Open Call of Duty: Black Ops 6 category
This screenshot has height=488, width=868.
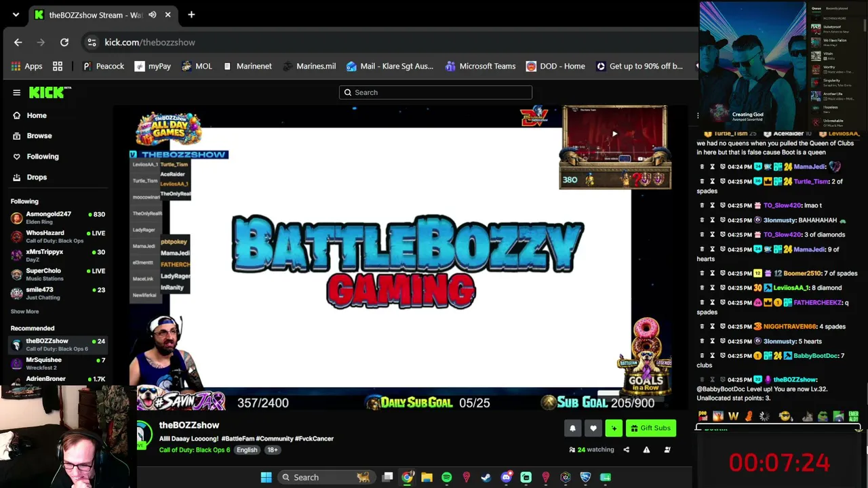[195, 450]
